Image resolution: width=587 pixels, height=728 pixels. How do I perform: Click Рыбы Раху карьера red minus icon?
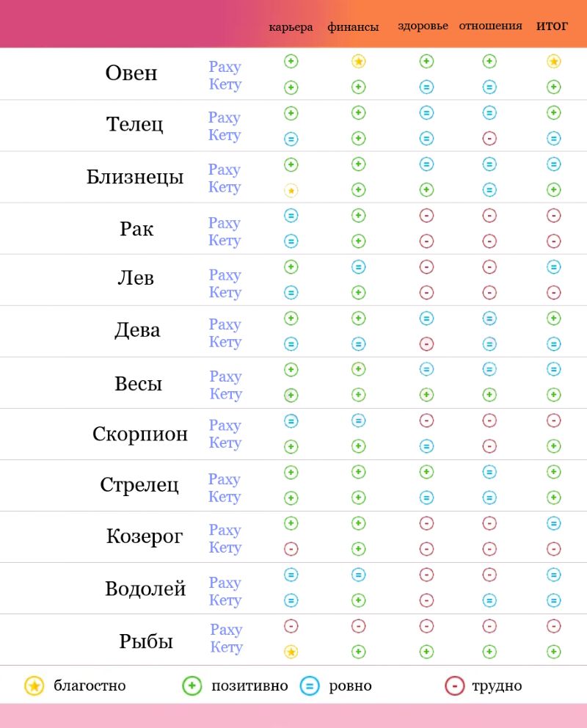tap(291, 626)
